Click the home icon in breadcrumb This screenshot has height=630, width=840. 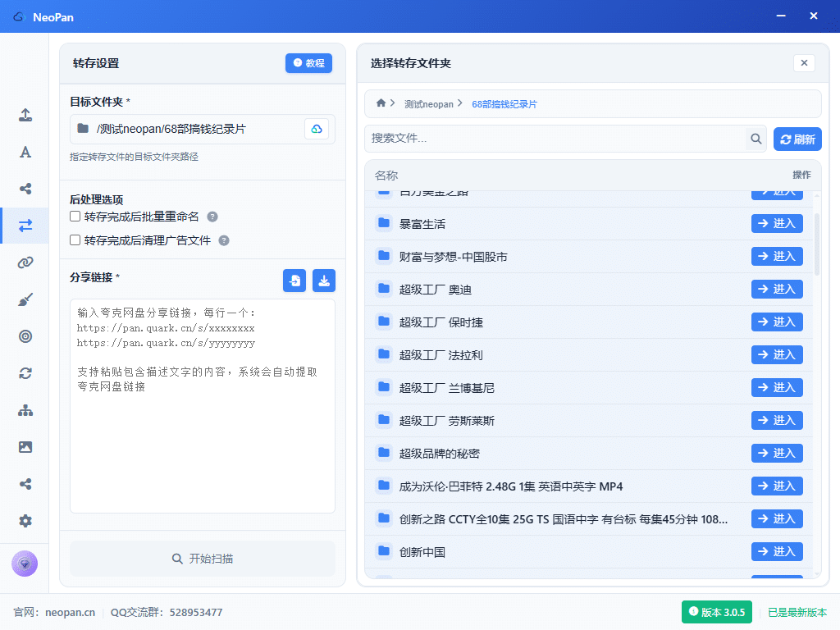pyautogui.click(x=381, y=103)
